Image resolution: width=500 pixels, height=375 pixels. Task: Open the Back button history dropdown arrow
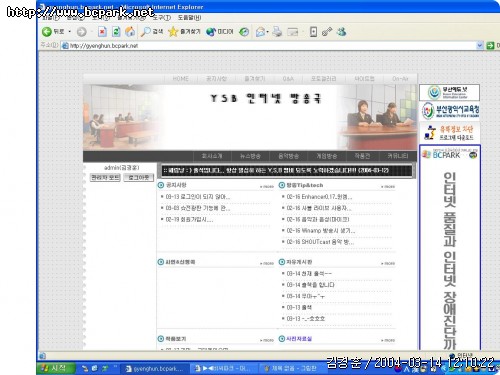70,32
